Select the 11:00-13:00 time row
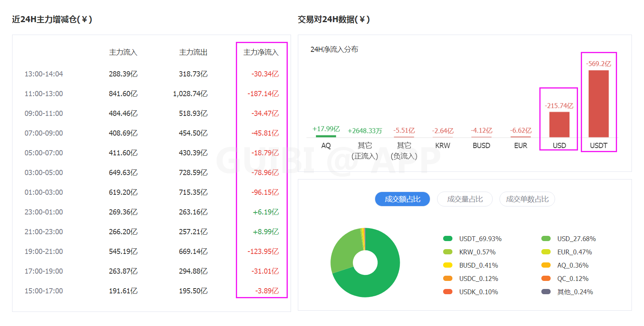The height and width of the screenshot is (326, 644). click(151, 94)
